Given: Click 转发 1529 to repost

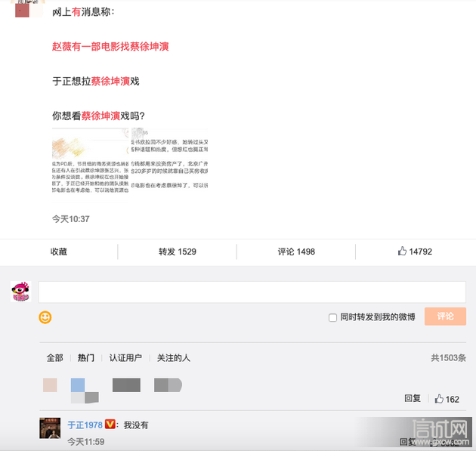Looking at the screenshot, I should point(178,252).
